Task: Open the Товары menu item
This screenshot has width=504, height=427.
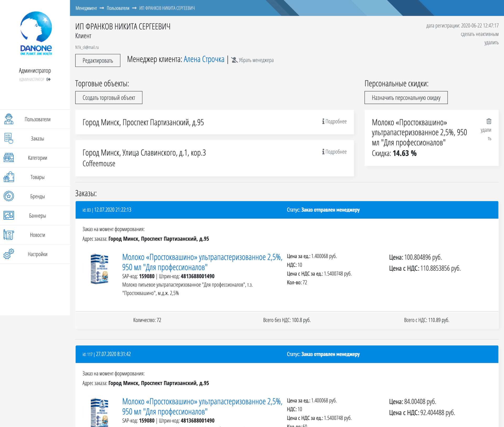Action: (x=35, y=177)
